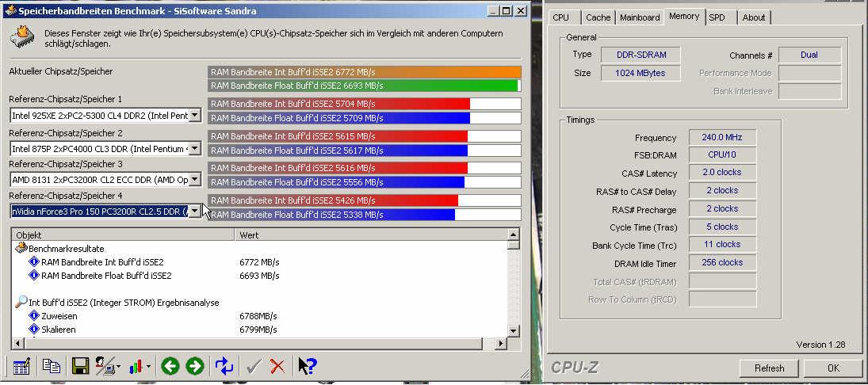Click the Wert column header
This screenshot has width=868, height=385.
click(371, 235)
